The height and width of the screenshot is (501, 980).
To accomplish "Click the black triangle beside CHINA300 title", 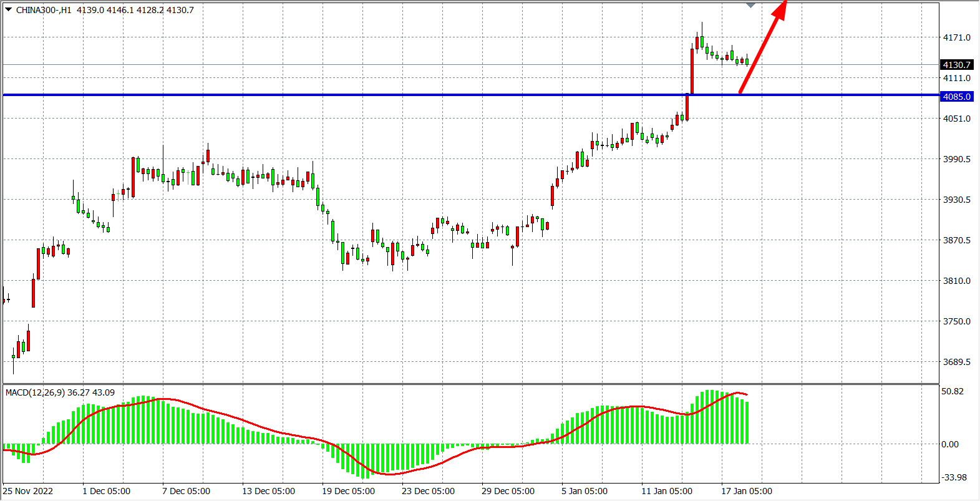I will pos(9,10).
